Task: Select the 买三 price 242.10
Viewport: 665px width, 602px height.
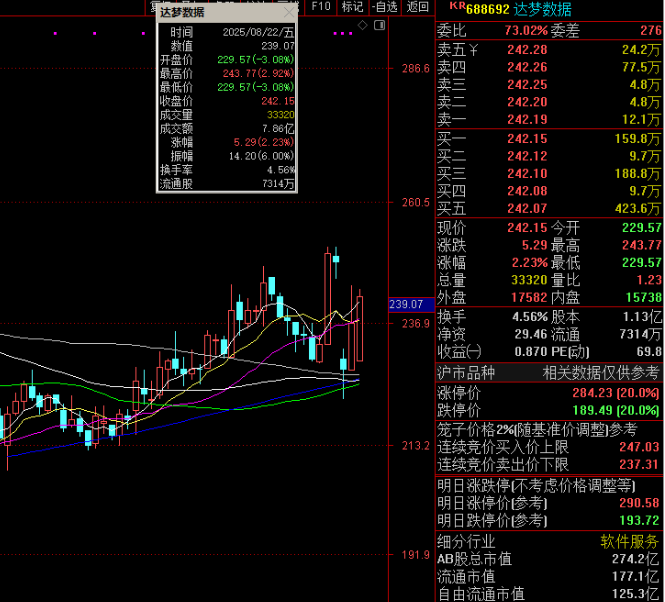Action: coord(527,174)
